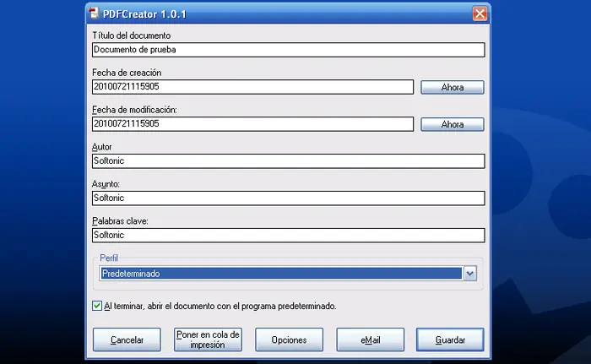The width and height of the screenshot is (591, 364).
Task: Click the 'Palabras clave:' label
Action: tap(120, 221)
